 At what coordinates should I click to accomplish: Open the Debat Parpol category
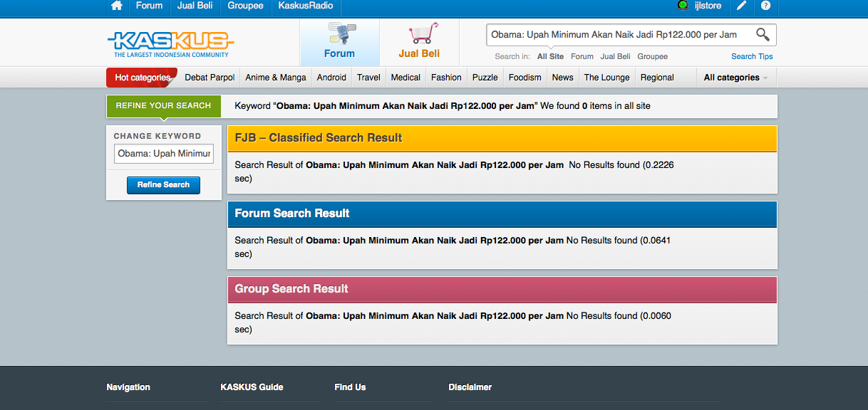point(210,78)
